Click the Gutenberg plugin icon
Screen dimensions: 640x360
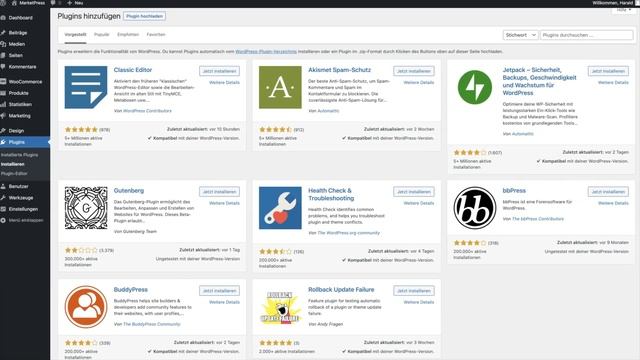tap(86, 208)
